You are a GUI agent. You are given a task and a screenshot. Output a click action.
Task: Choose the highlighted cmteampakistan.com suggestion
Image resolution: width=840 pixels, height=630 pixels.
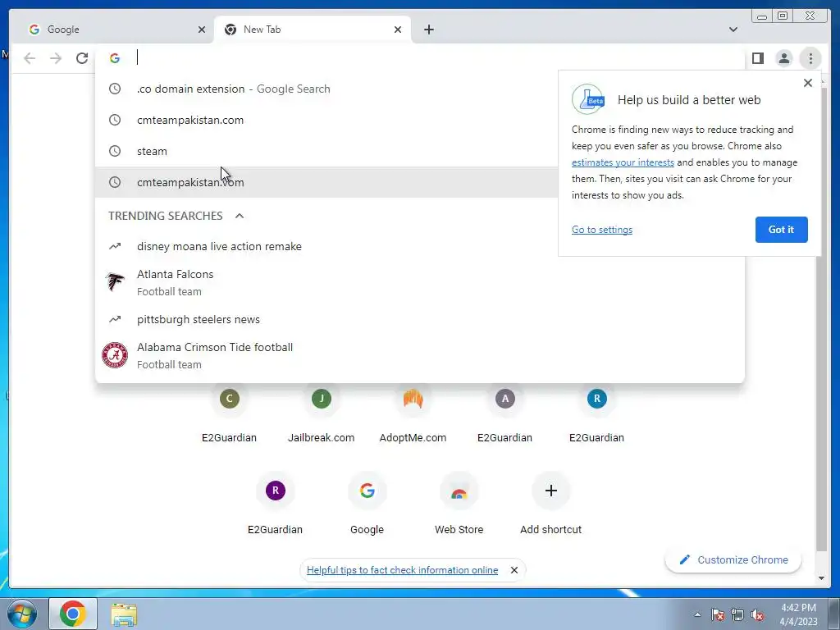tap(326, 182)
